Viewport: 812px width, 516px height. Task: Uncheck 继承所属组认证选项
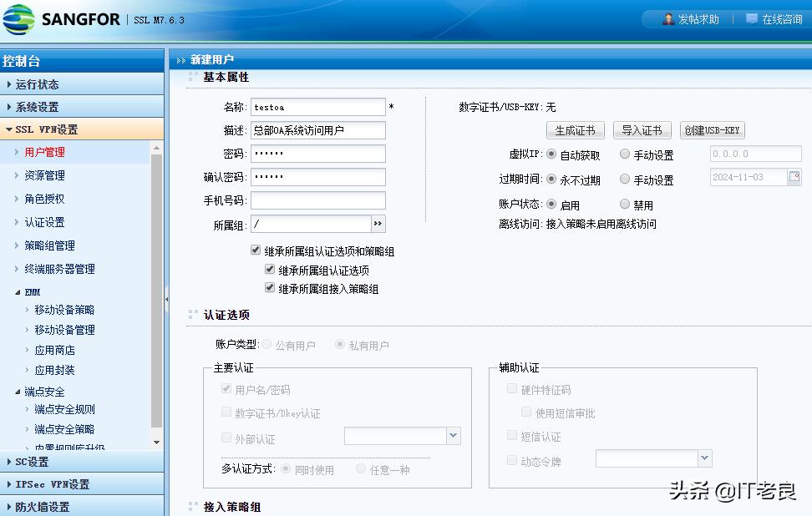(269, 269)
